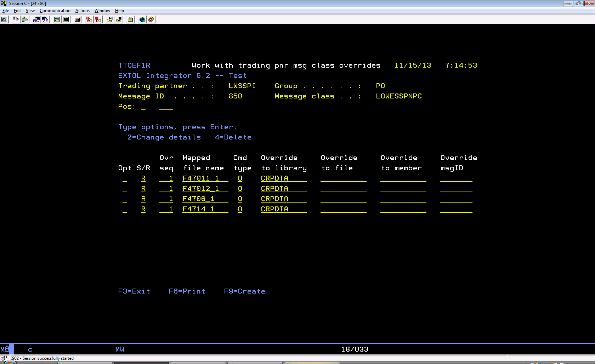The height and width of the screenshot is (364, 595).
Task: Click the Send File to Host icon
Action: (36, 19)
